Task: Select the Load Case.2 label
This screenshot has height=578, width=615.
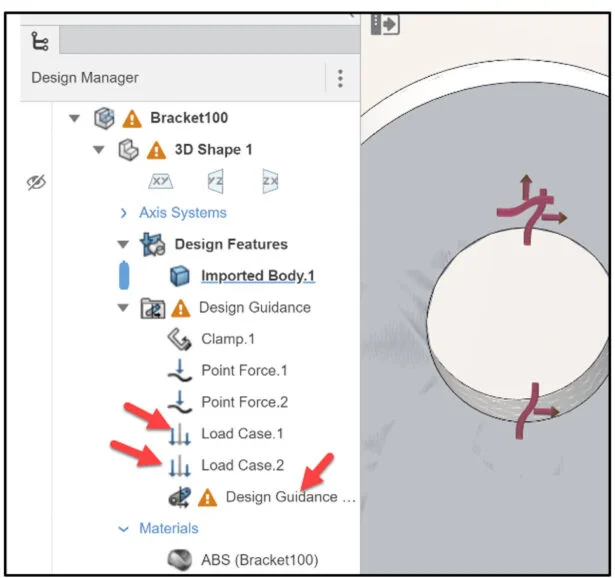Action: click(242, 465)
